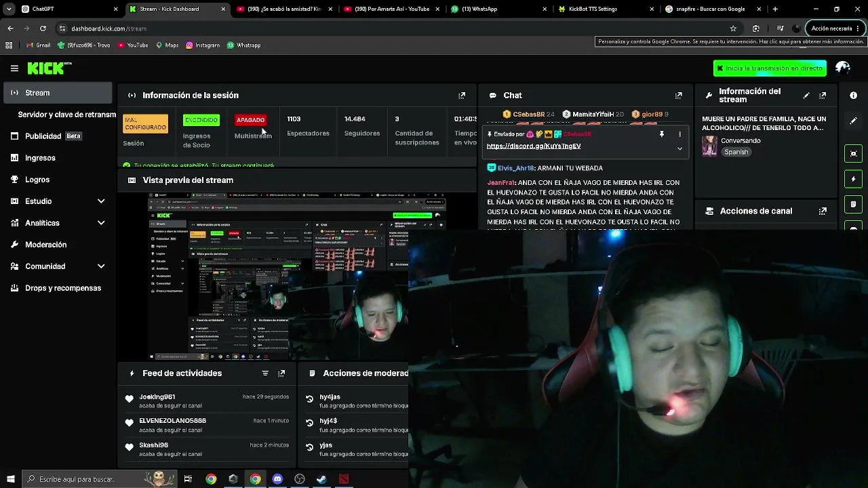Click the MAL CONFIGURADO session status badge

(145, 124)
